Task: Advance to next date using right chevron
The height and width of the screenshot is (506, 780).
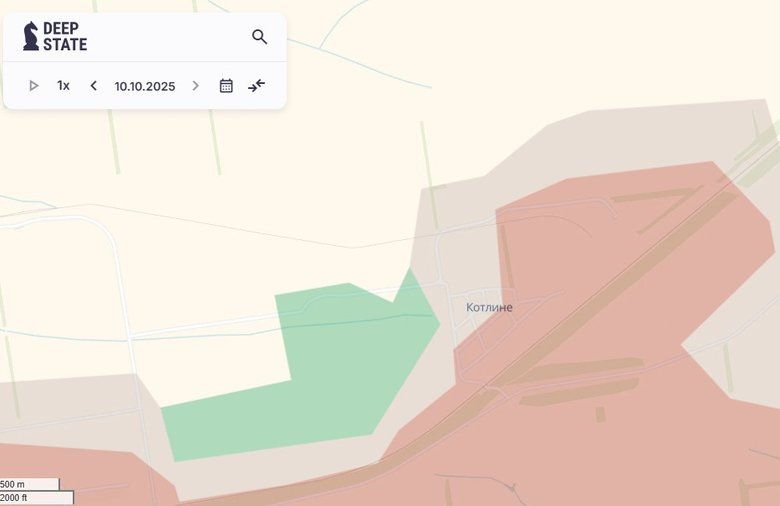Action: tap(196, 86)
